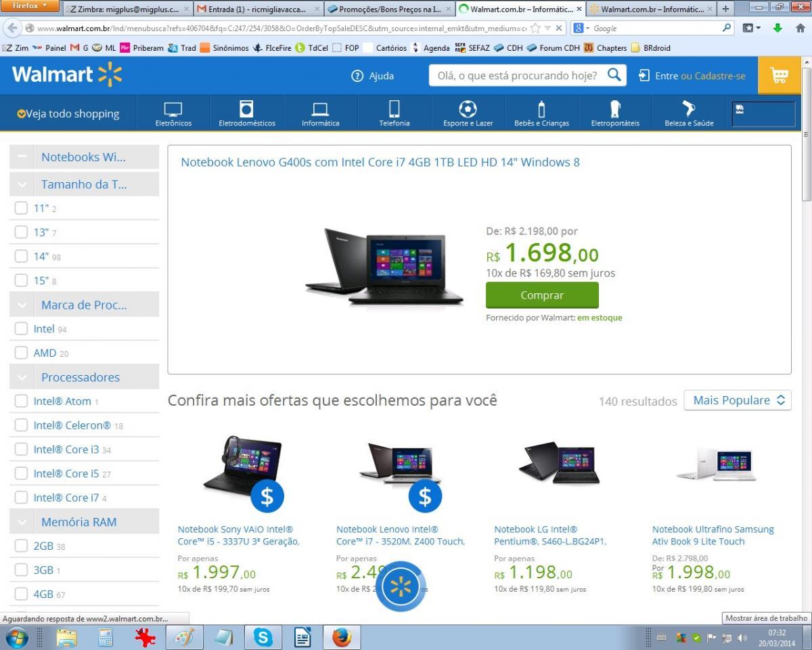Screen dimensions: 812x650
Task: Check the 14" screen size filter
Action: pyautogui.click(x=21, y=257)
